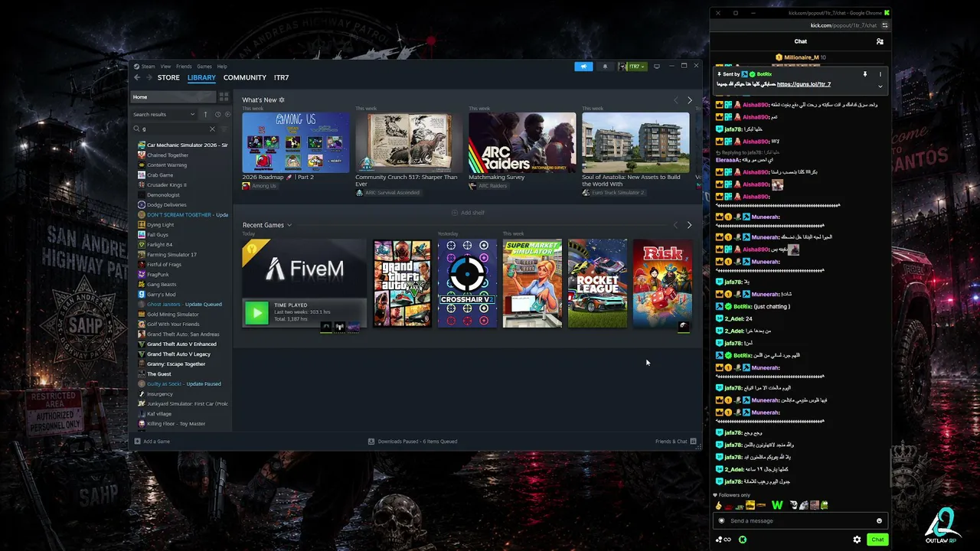Open Supermarket Simulator cover
This screenshot has width=980, height=551.
coord(532,284)
